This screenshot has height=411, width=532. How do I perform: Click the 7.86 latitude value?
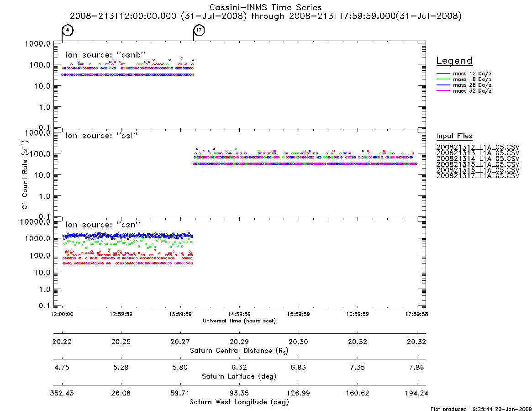click(x=416, y=368)
